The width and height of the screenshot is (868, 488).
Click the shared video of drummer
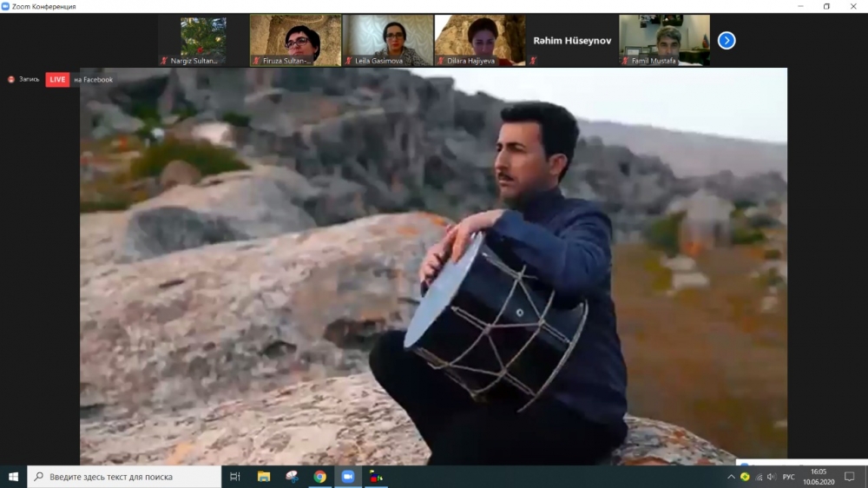click(x=433, y=266)
